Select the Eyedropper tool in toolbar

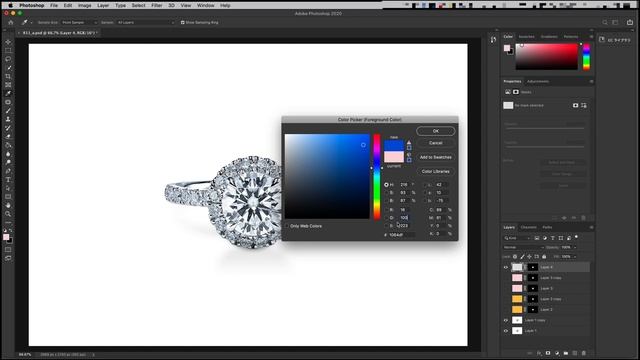[8, 93]
